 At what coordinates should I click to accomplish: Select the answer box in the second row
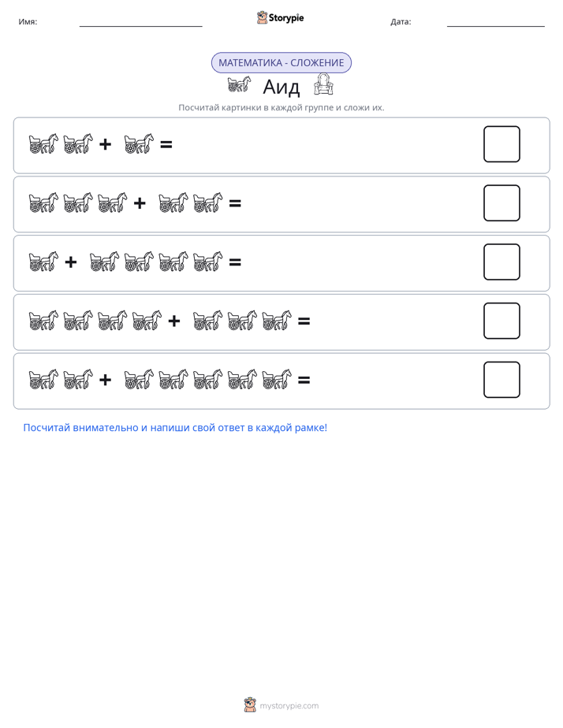501,203
